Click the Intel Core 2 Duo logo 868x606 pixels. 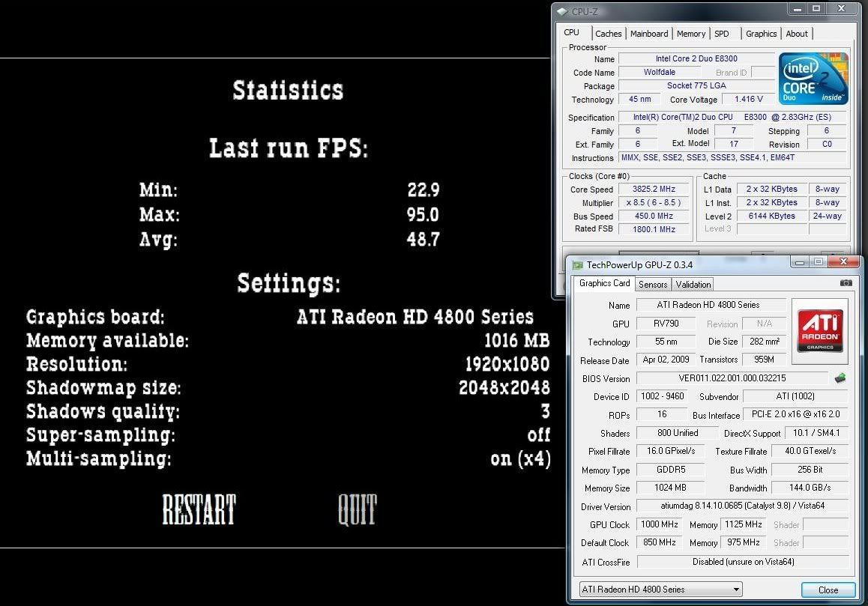tap(813, 78)
